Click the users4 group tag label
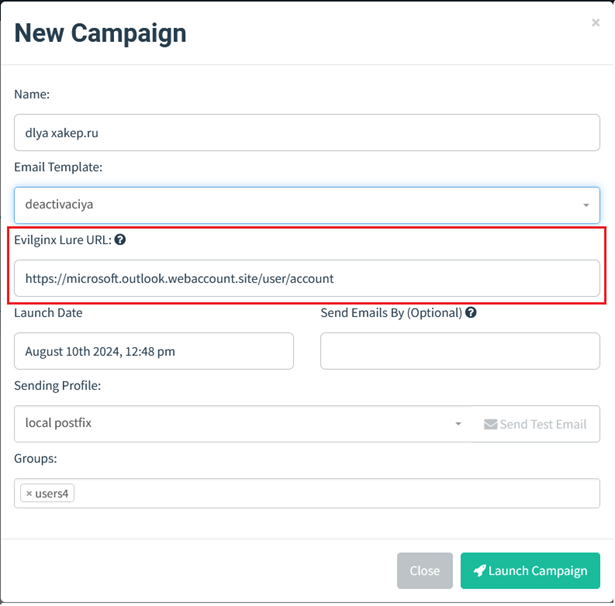The height and width of the screenshot is (606, 615). click(52, 493)
